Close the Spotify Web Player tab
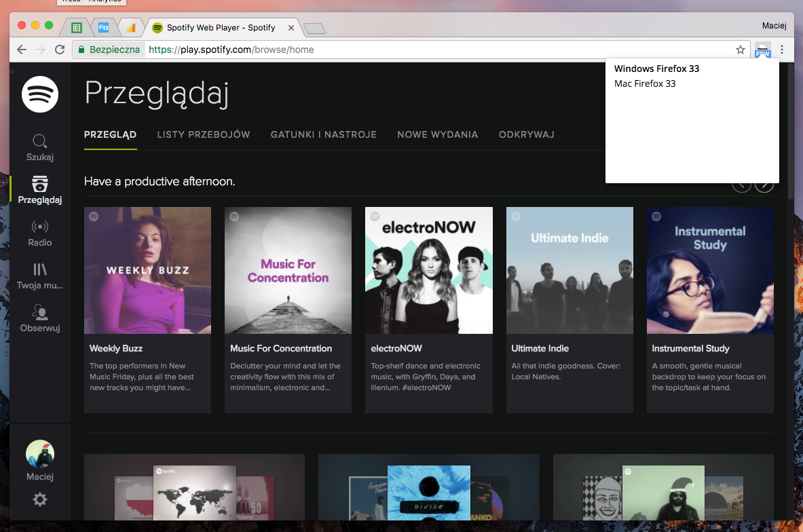The height and width of the screenshot is (532, 803). coord(291,28)
